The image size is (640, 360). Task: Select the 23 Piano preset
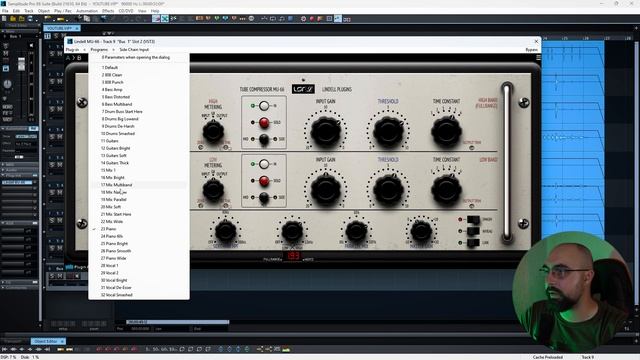point(139,229)
